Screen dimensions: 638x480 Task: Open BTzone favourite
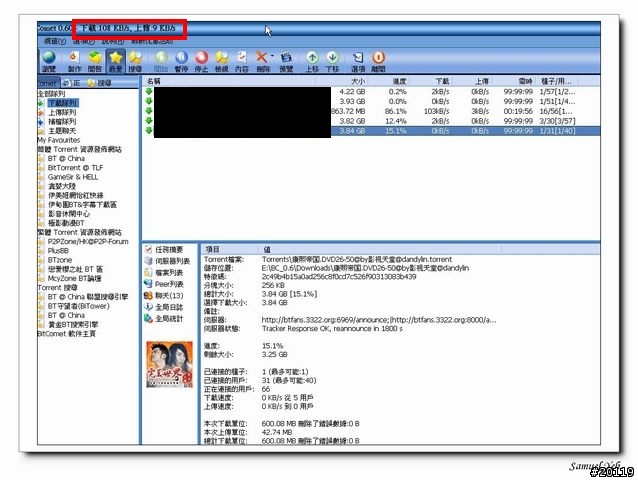59,260
